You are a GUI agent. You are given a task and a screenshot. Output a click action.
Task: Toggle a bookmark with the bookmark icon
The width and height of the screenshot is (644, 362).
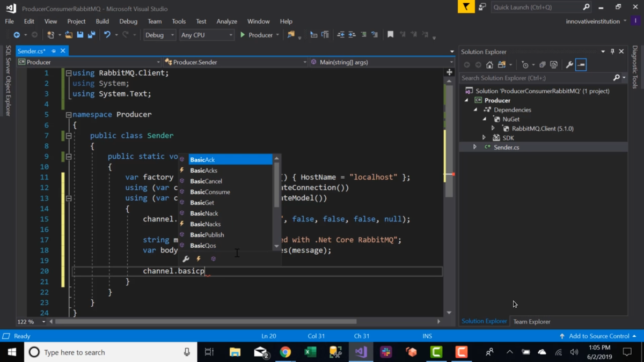point(391,35)
